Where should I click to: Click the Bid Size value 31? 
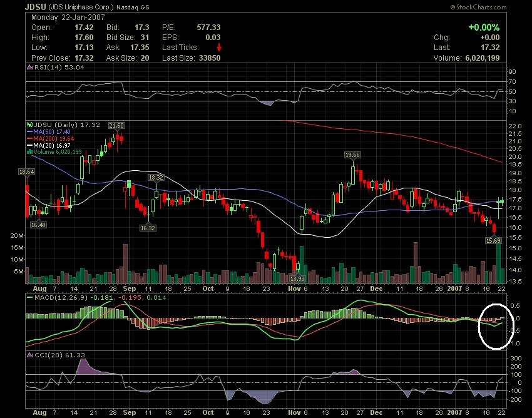tap(145, 38)
